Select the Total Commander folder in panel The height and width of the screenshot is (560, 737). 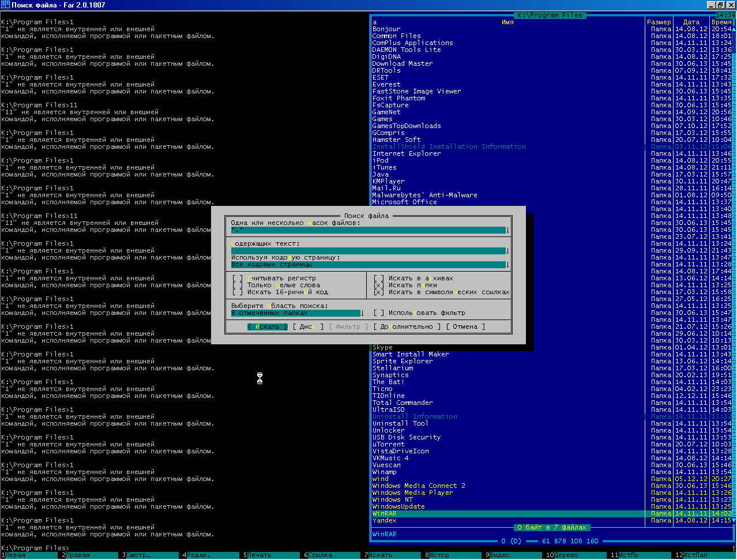pos(403,403)
